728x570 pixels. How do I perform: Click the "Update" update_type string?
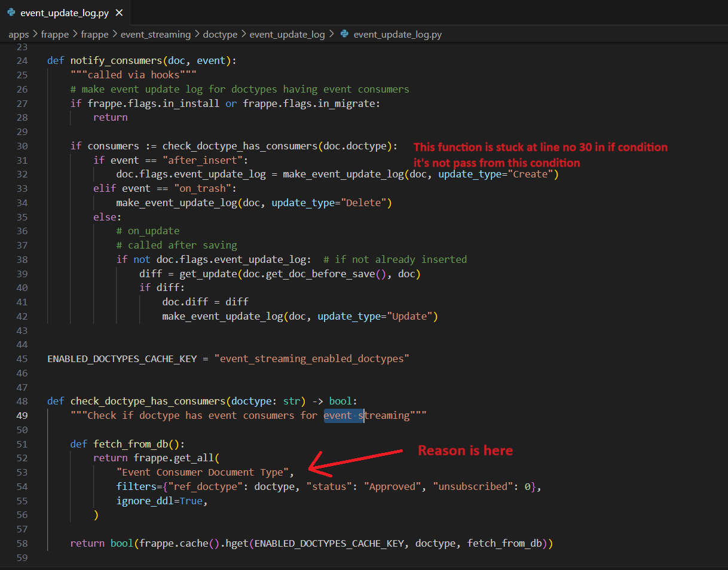(x=409, y=317)
